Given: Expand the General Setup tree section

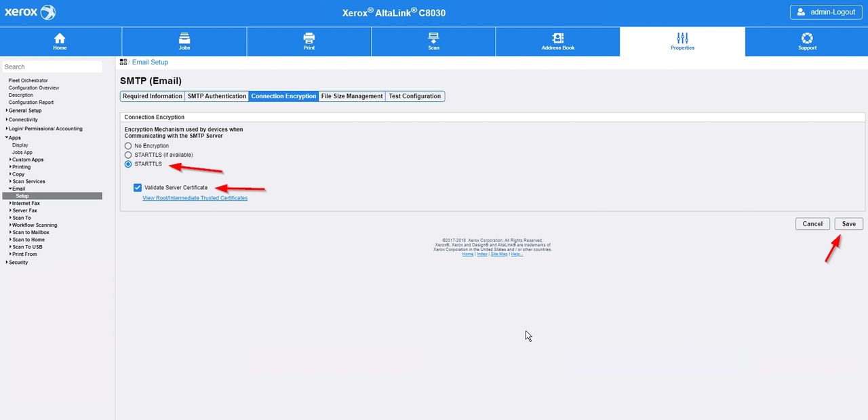Looking at the screenshot, I should coord(24,111).
